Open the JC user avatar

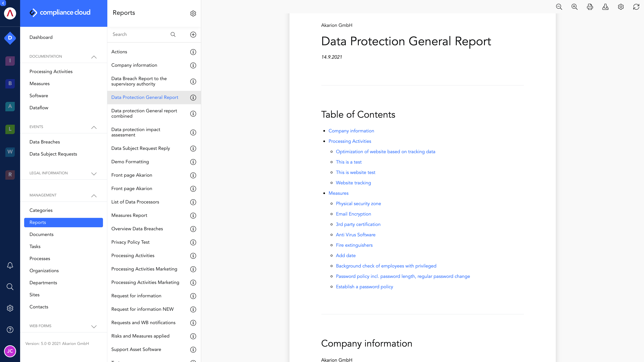[x=10, y=351]
